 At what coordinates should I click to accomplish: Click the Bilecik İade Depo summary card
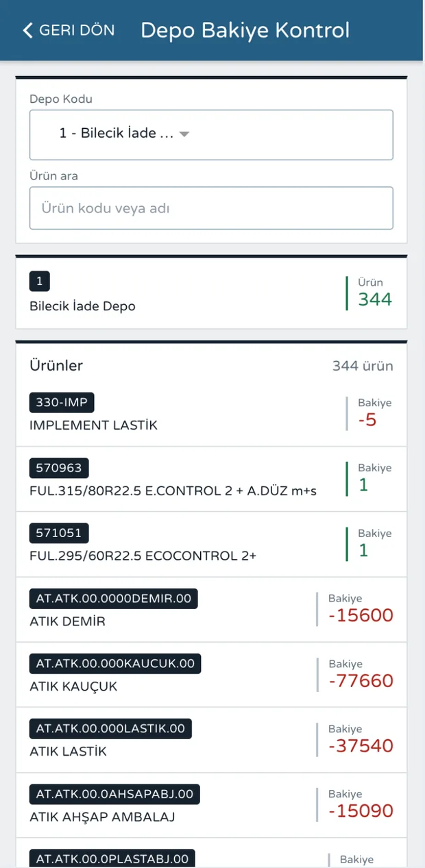(x=211, y=293)
